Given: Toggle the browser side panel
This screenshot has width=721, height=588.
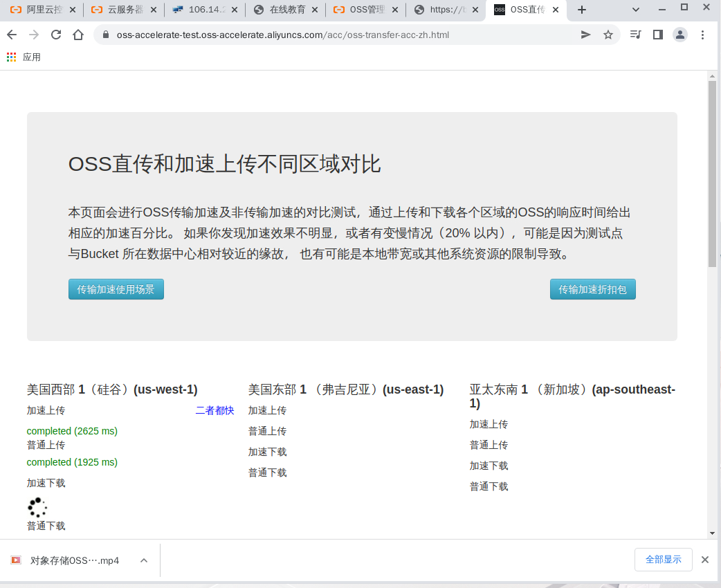Looking at the screenshot, I should click(x=658, y=35).
